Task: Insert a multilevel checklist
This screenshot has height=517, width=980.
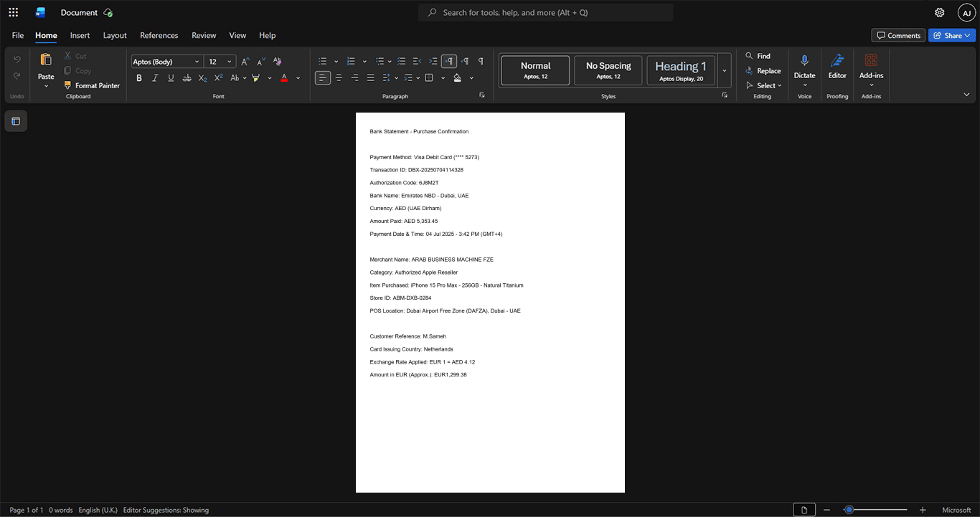Action: tap(402, 62)
